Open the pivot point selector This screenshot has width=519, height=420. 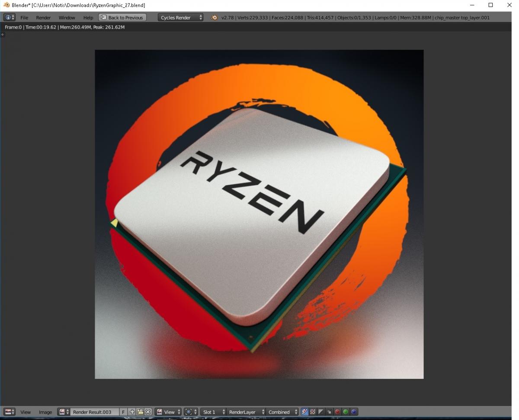(191, 412)
